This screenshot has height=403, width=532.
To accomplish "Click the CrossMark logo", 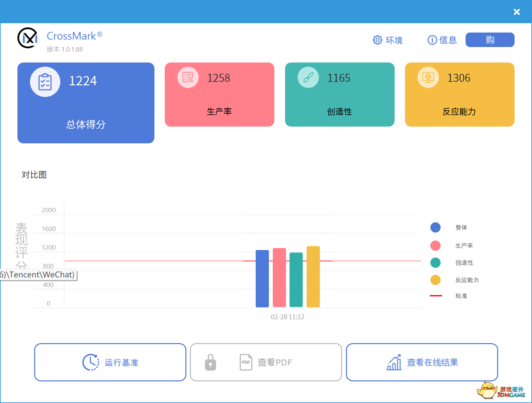I will click(x=27, y=38).
